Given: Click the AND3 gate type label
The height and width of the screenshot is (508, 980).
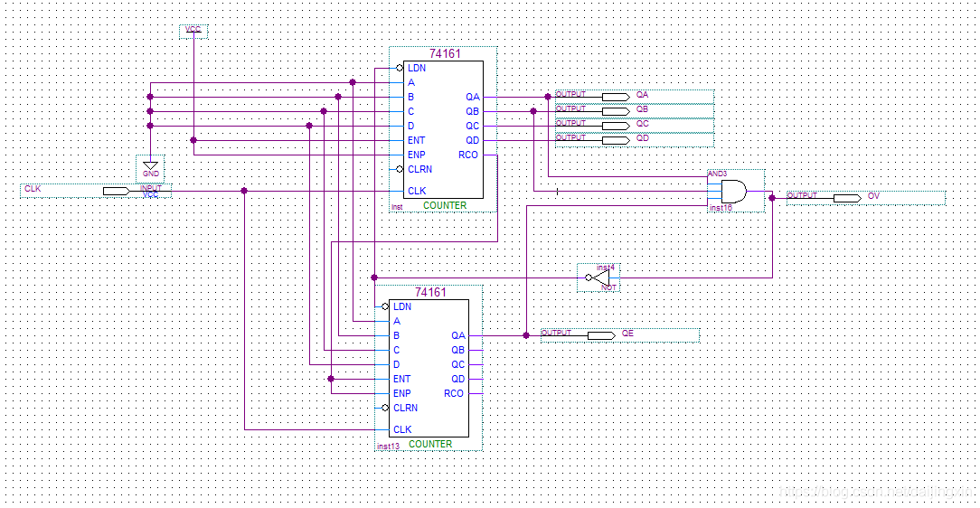Looking at the screenshot, I should tap(718, 174).
